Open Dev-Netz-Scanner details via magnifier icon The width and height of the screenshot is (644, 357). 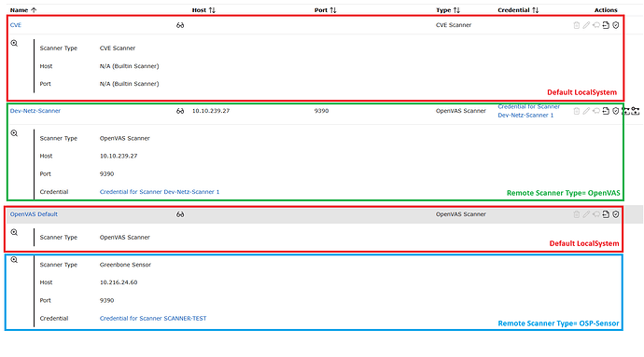[14, 133]
